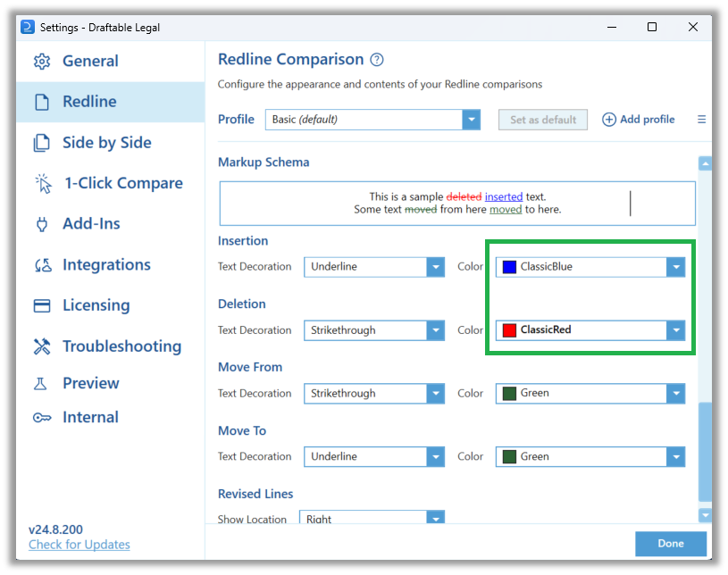Click the General gear icon
The height and width of the screenshot is (575, 728).
pyautogui.click(x=42, y=61)
